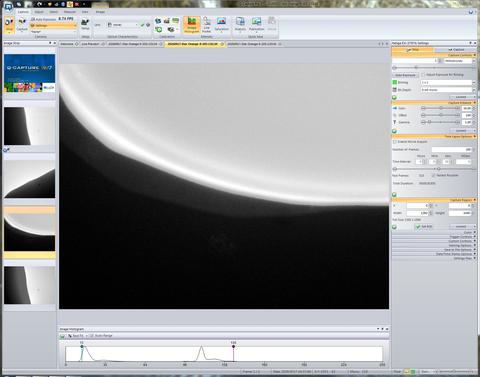The width and height of the screenshot is (480, 377).
Task: Click the Number of Frames input field
Action: (452, 150)
